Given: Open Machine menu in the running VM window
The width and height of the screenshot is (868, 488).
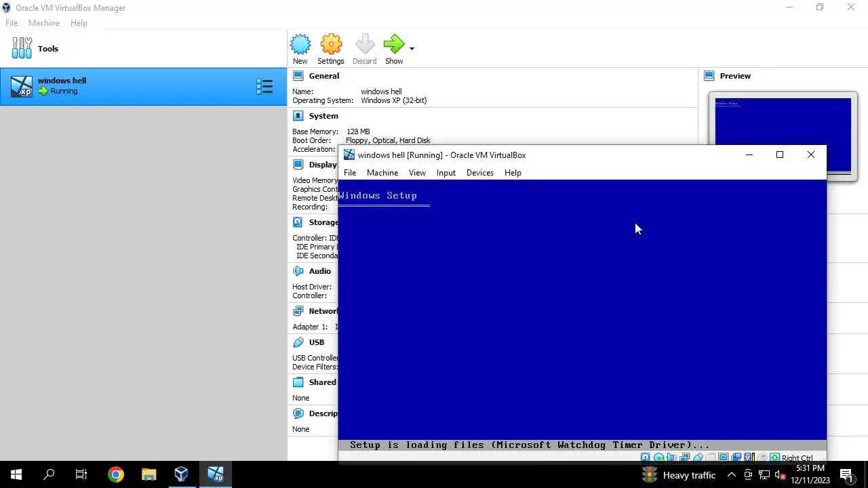Looking at the screenshot, I should tap(382, 173).
